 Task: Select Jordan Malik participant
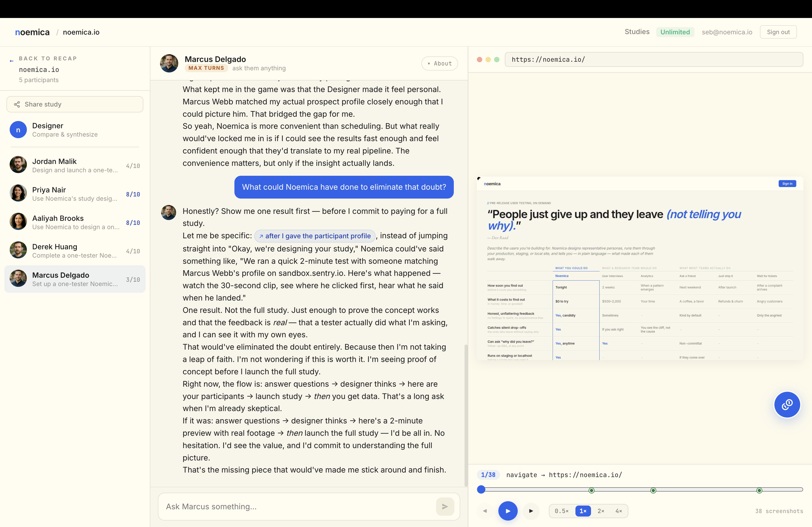coord(75,165)
